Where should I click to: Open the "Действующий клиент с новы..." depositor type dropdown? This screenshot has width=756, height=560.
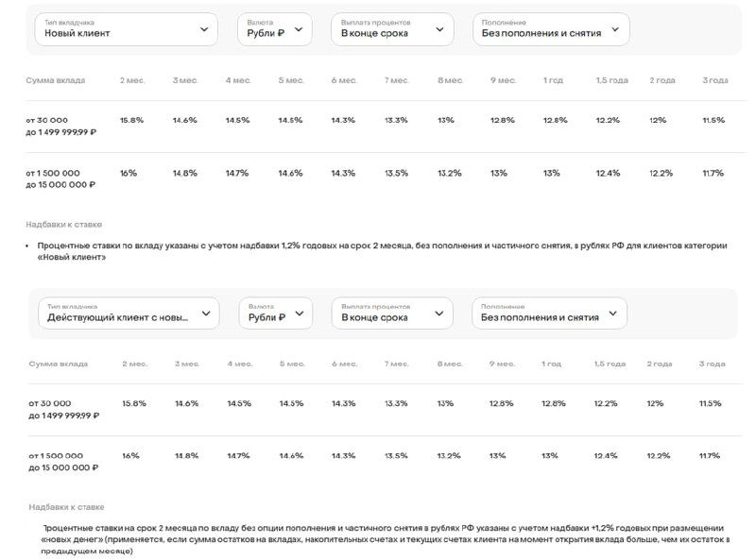click(x=129, y=314)
